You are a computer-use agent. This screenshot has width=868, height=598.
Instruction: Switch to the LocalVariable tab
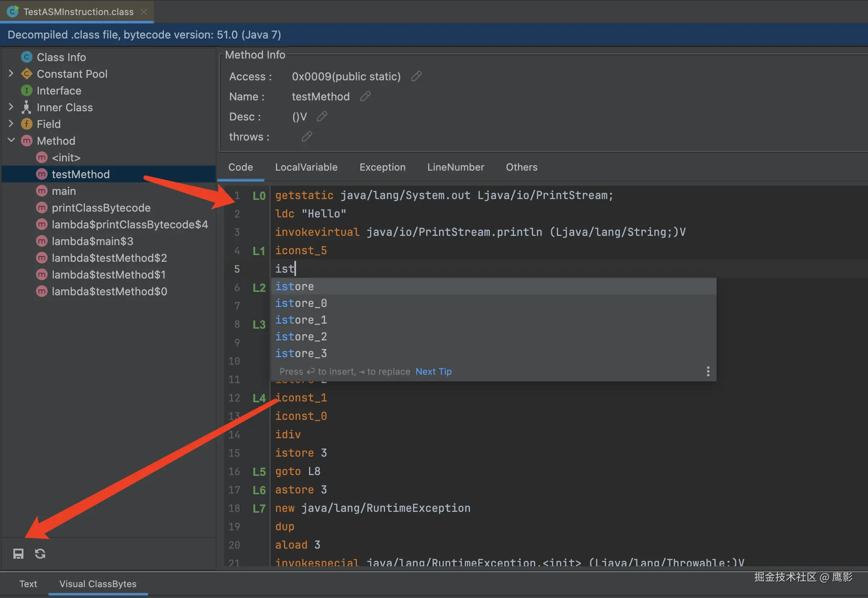(306, 167)
